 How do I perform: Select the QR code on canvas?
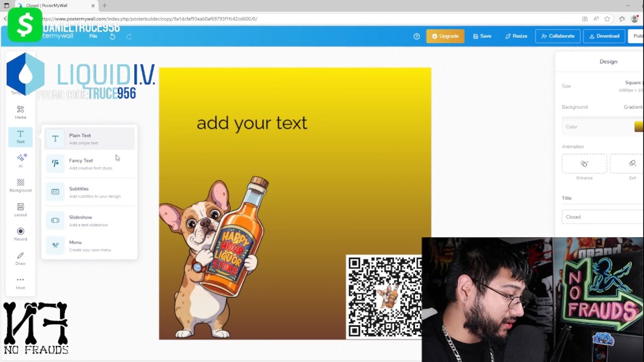[x=384, y=297]
